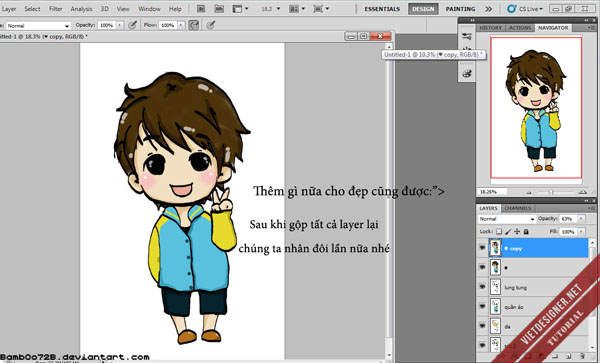Viewport: 600px width, 363px height.
Task: Open Brush Presets panel icon
Action: (x=466, y=36)
